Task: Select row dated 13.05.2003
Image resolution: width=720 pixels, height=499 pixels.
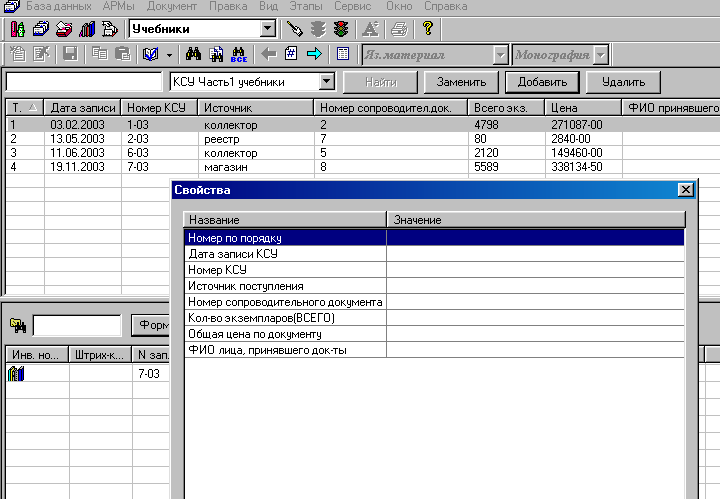Action: pos(363,139)
